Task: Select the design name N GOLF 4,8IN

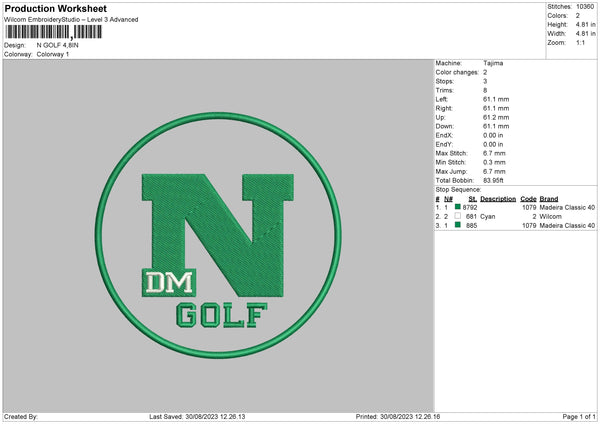Action: point(62,45)
